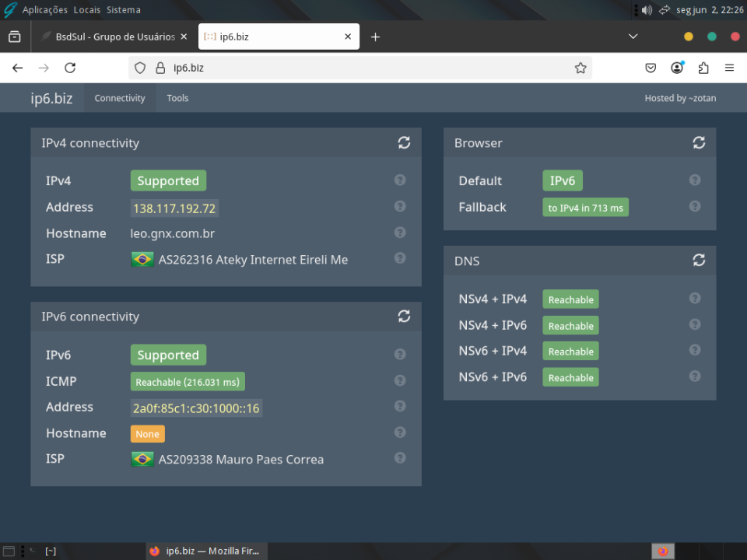Refresh the IPv6 connectivity panel

404,316
